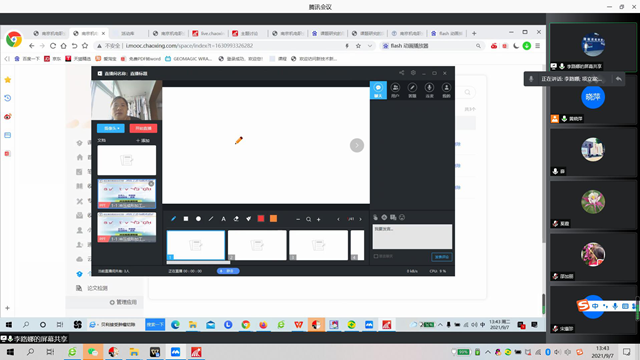Screen dimensions: 640x360
Task: Open the users tab
Action: pos(395,90)
